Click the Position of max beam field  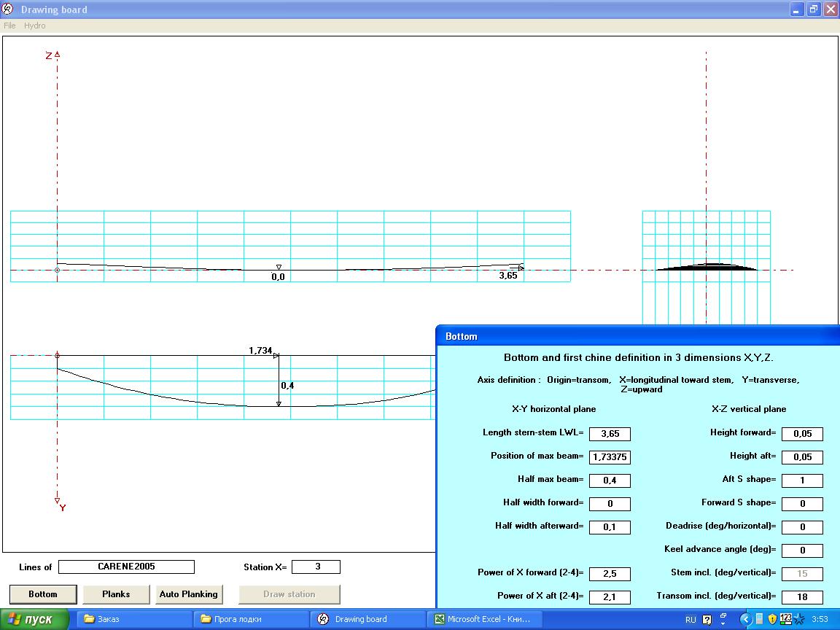click(610, 457)
